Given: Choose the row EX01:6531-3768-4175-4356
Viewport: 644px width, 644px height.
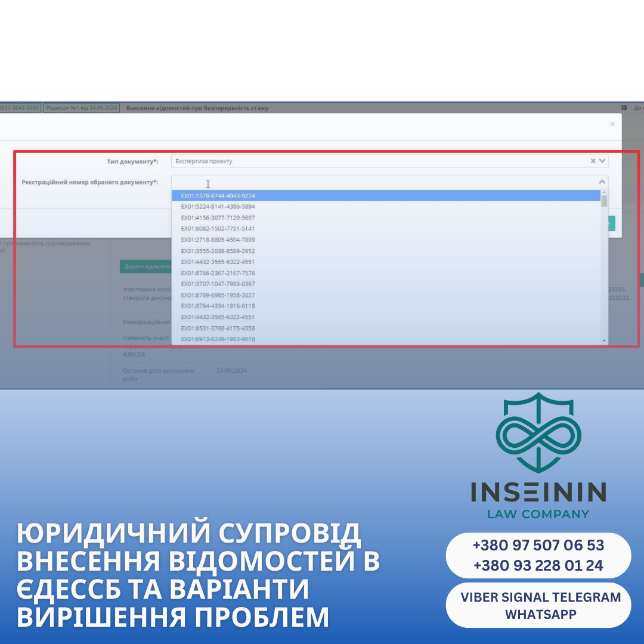Looking at the screenshot, I should click(386, 328).
